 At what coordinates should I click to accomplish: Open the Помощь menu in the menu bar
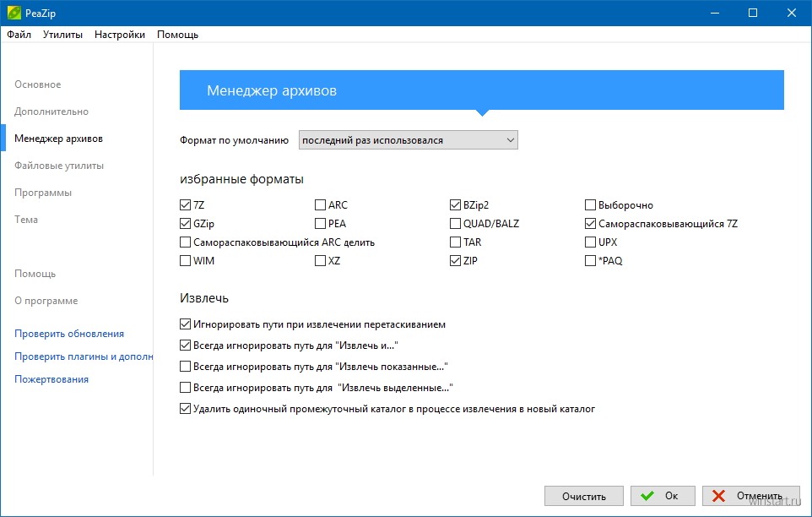coord(177,35)
